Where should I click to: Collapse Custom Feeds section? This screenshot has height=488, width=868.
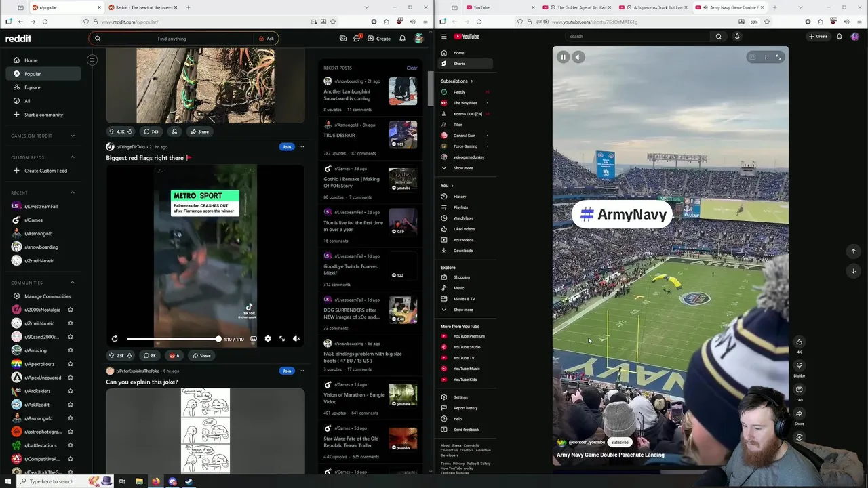(x=73, y=157)
